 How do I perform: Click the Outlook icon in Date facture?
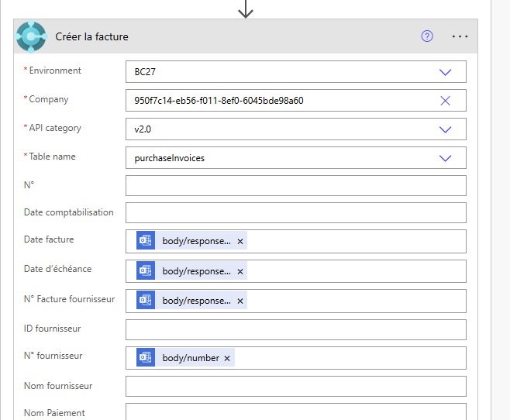146,241
